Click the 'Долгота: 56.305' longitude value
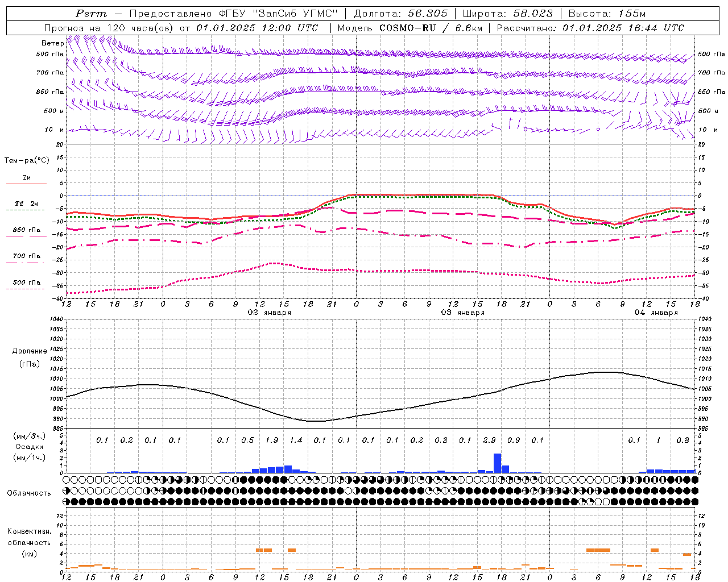Image resolution: width=728 pixels, height=582 pixels. coord(401,14)
